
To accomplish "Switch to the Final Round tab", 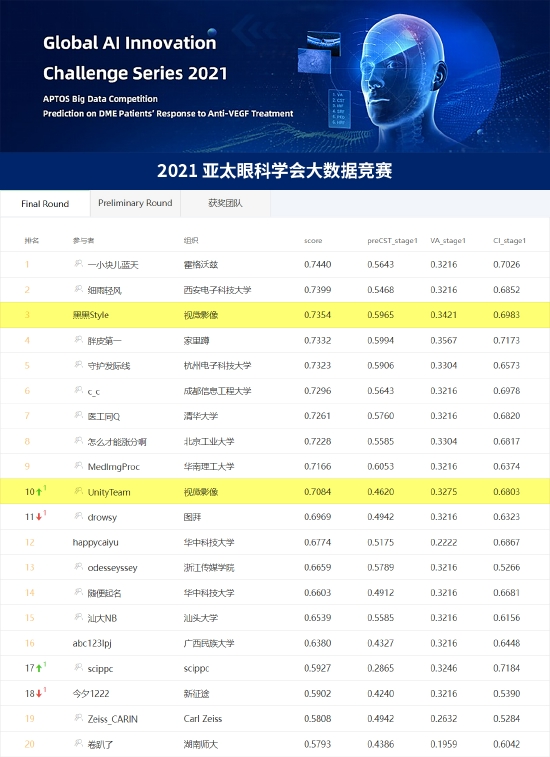I will (45, 204).
